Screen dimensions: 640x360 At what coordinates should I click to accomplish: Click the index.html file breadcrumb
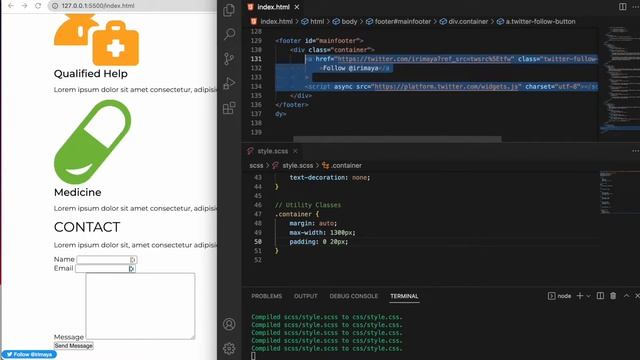pos(271,22)
